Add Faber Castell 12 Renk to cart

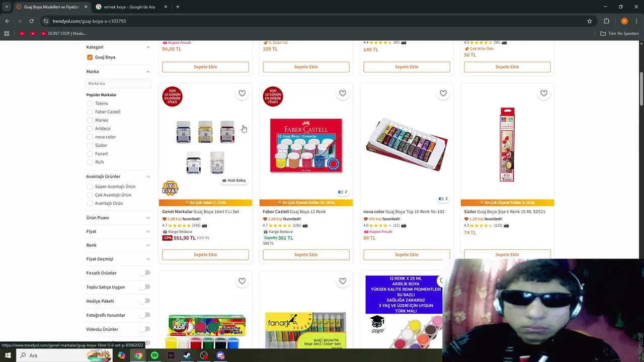pyautogui.click(x=306, y=254)
